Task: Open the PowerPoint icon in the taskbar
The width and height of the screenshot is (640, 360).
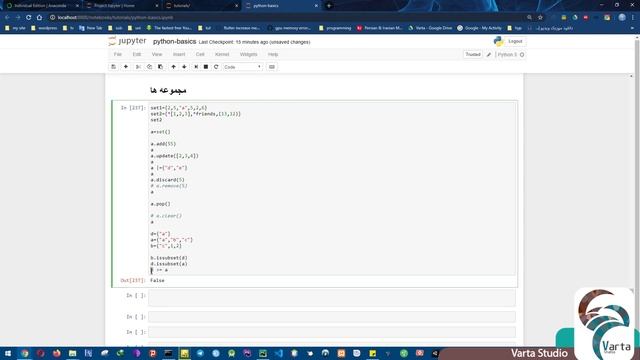Action: pos(153,353)
